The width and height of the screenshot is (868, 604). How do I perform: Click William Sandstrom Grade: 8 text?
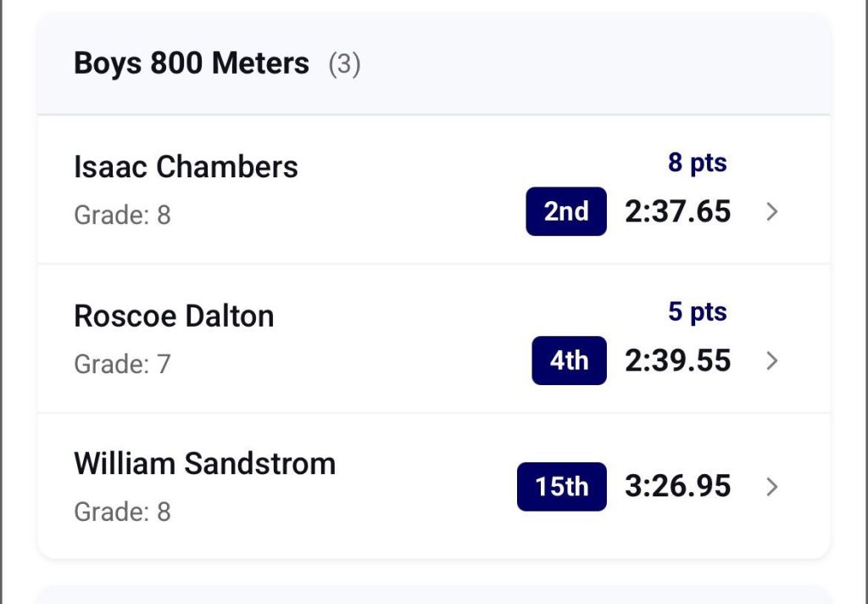(122, 512)
